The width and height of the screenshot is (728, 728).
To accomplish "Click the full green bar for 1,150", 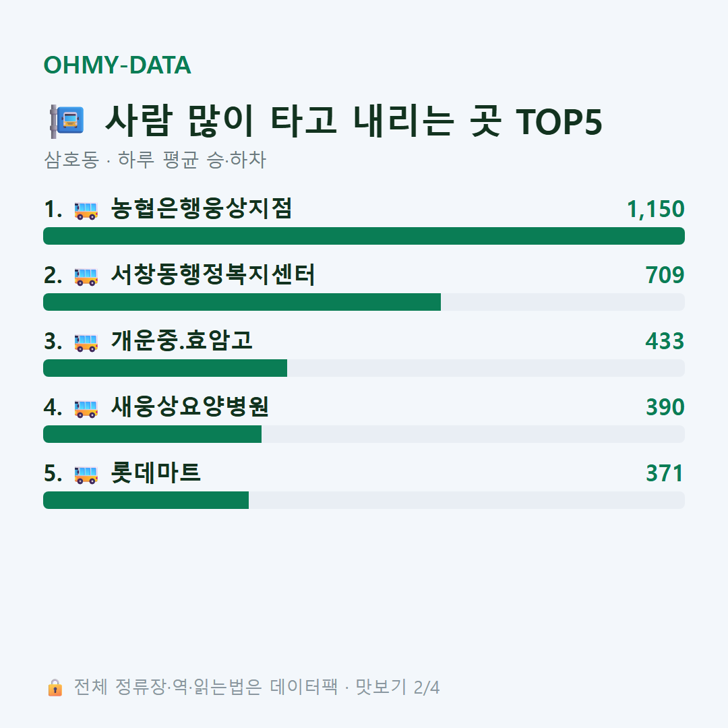I will pyautogui.click(x=364, y=236).
